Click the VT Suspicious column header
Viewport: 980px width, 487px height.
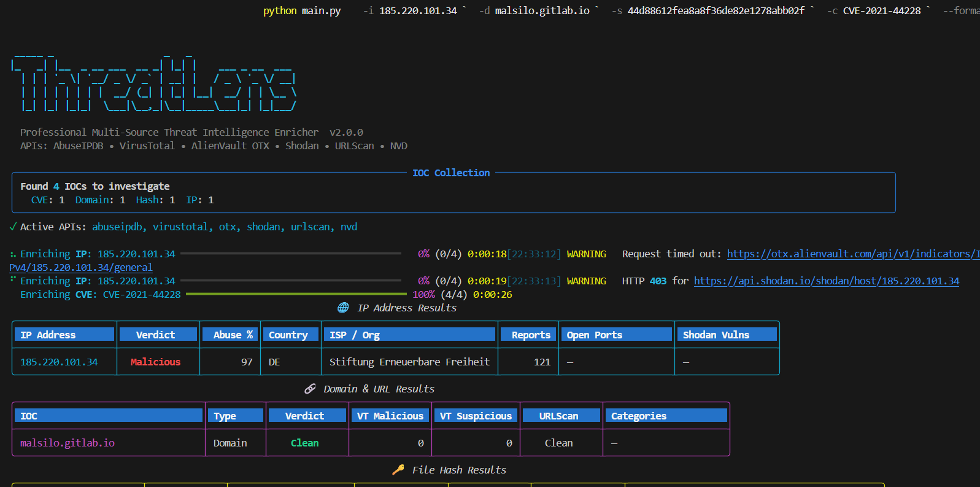click(x=476, y=416)
